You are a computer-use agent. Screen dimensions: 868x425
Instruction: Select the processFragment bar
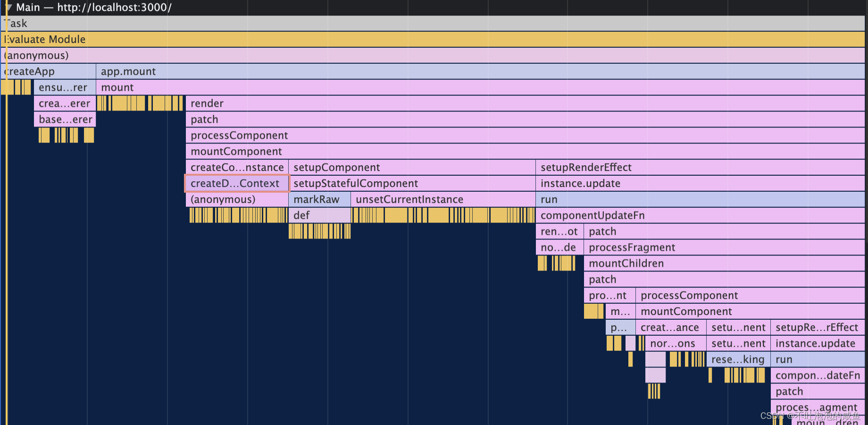(x=725, y=248)
